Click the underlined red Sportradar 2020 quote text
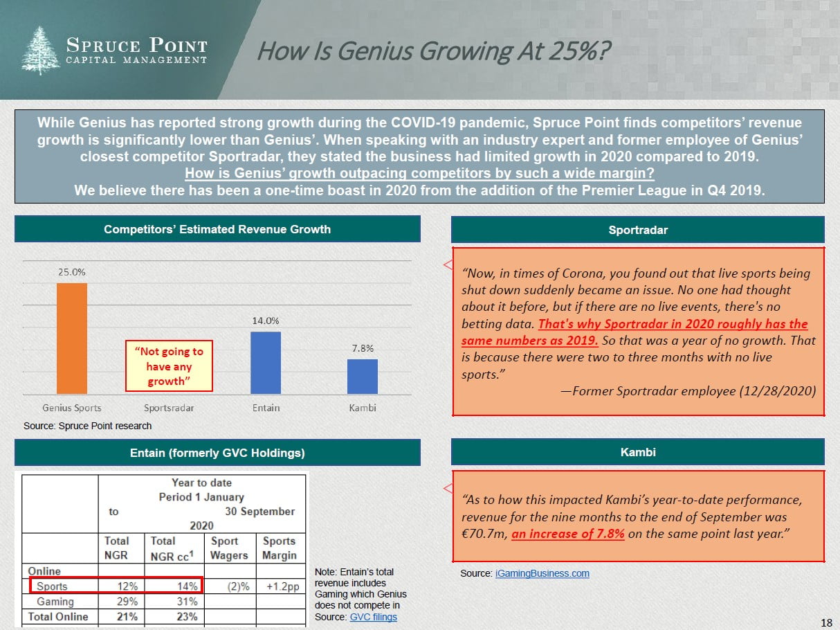This screenshot has height=630, width=840. (x=634, y=332)
